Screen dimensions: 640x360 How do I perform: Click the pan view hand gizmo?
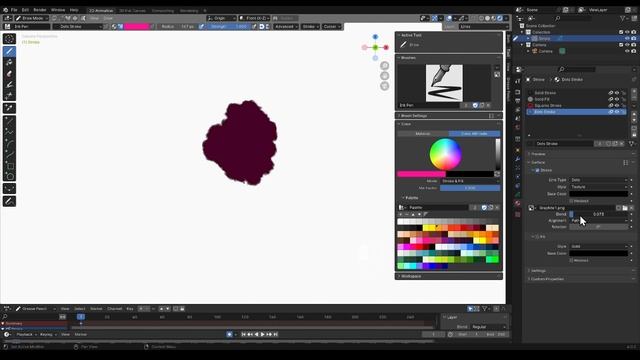point(384,76)
